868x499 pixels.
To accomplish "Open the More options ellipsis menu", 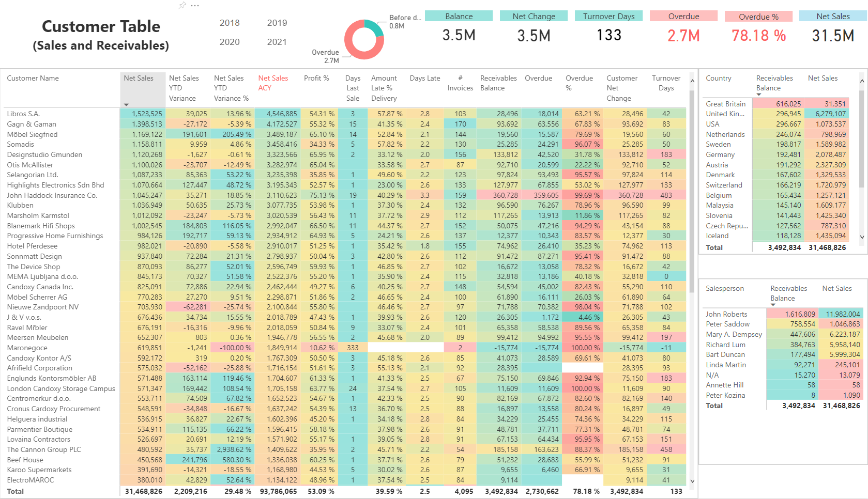I will (x=194, y=7).
